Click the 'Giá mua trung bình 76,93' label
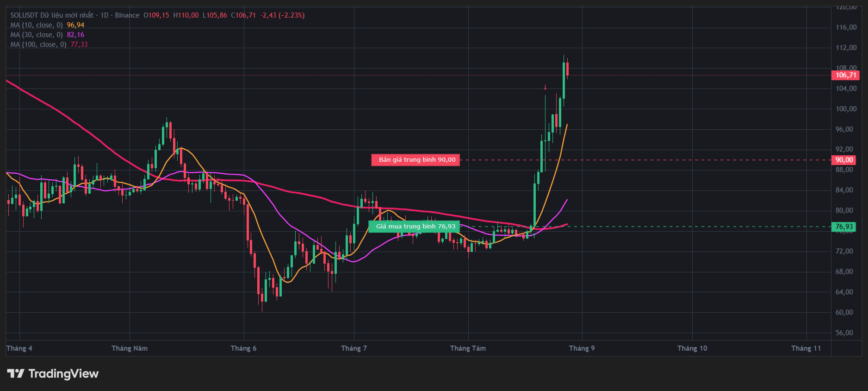Viewport: 868px width, 391px height. click(414, 227)
